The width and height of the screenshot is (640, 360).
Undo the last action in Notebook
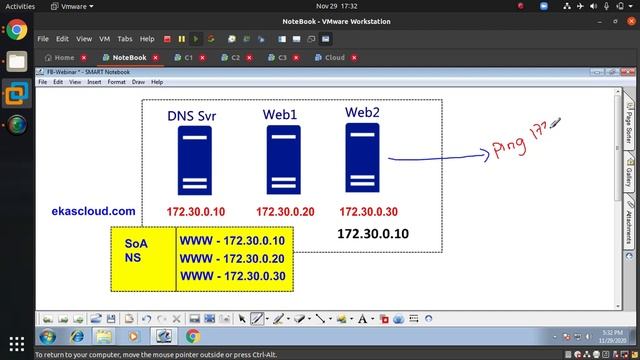point(147,319)
